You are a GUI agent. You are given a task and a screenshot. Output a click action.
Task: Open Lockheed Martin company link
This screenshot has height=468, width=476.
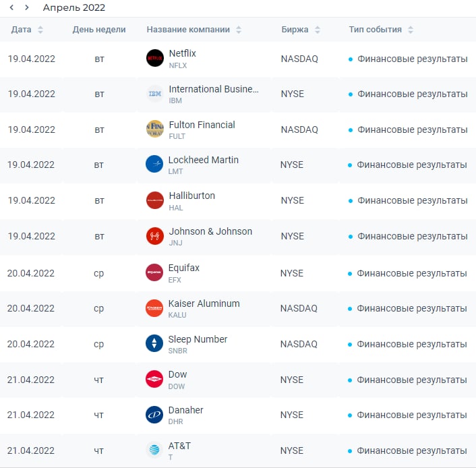204,160
